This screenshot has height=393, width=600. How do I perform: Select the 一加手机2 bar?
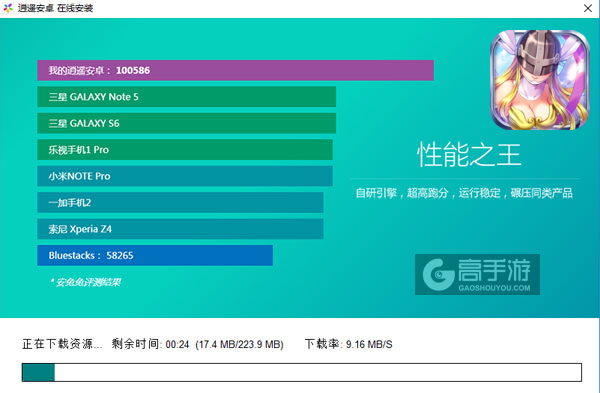[x=180, y=202]
